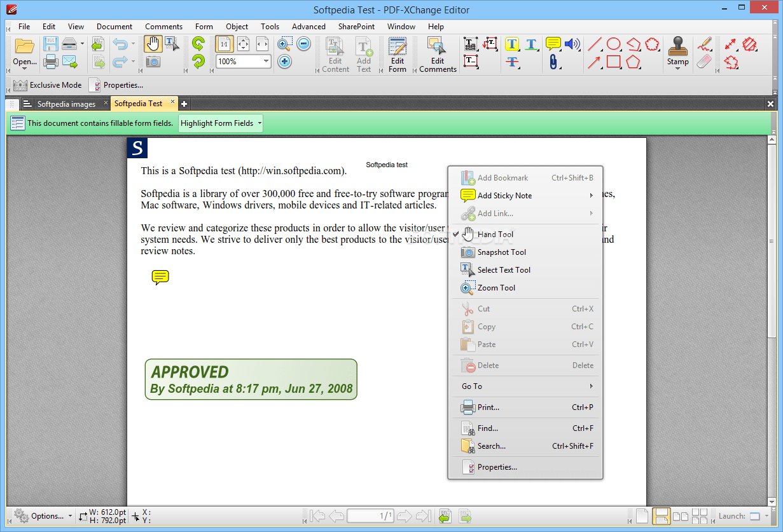Image resolution: width=783 pixels, height=532 pixels.
Task: Click the Underline Text tool icon
Action: [x=532, y=44]
